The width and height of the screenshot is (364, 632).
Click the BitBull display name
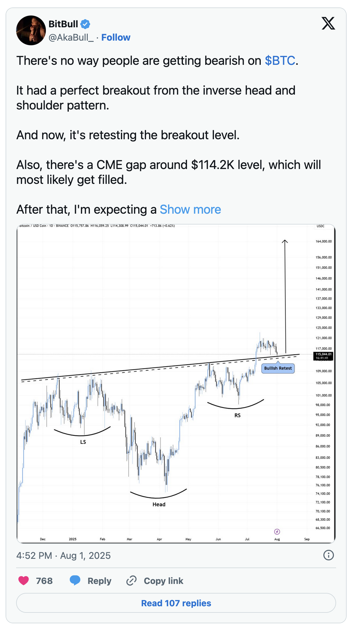[63, 24]
